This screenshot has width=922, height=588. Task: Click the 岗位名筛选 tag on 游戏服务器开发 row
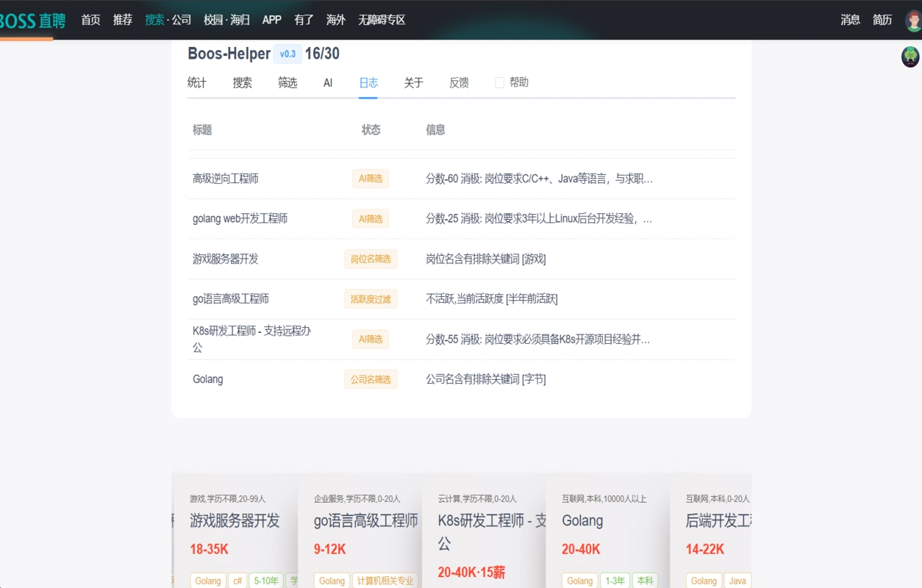click(x=370, y=259)
